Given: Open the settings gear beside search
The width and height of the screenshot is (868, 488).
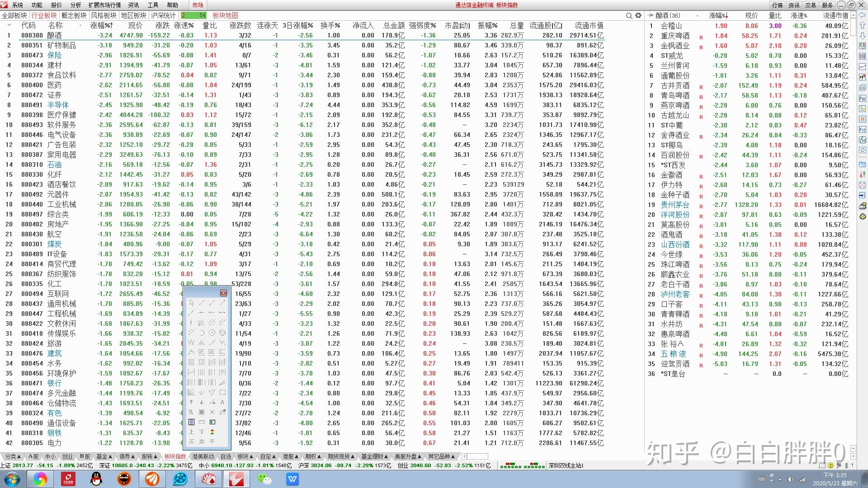Looking at the screenshot, I should click(x=638, y=15).
